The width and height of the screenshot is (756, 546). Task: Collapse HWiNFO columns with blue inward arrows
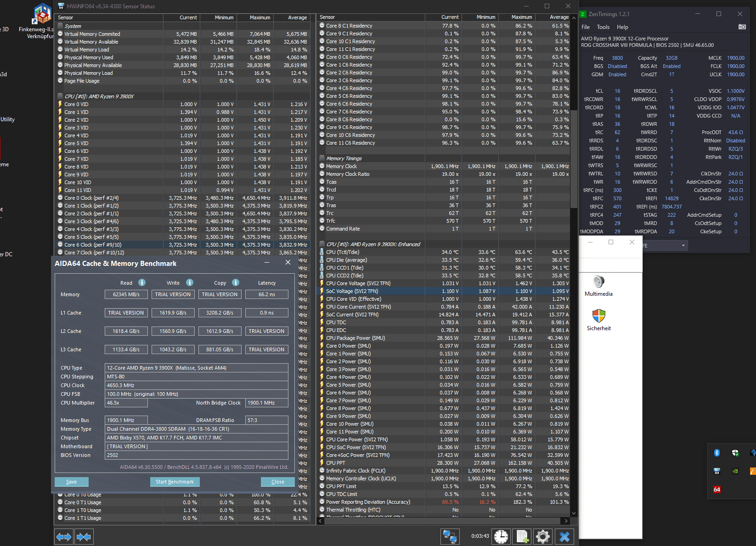(x=84, y=536)
